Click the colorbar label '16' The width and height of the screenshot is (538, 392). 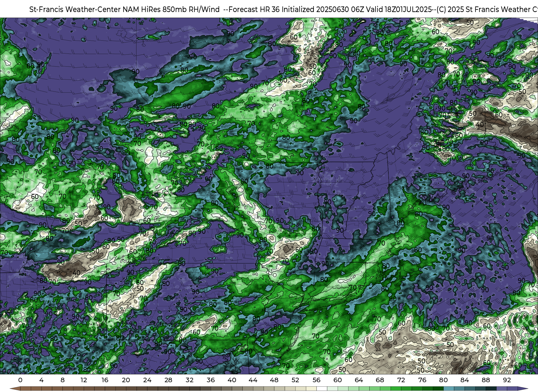tap(105, 380)
